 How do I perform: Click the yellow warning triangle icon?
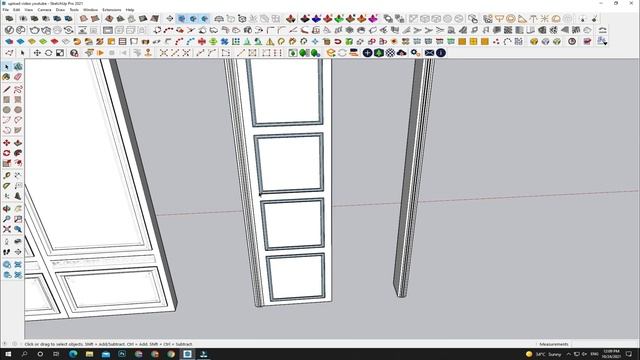270,42
